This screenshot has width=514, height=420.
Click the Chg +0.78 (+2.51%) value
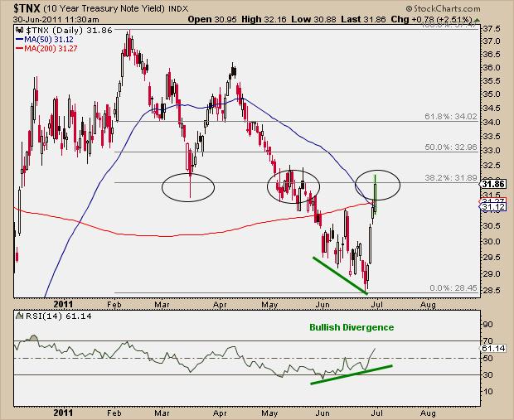pos(431,19)
